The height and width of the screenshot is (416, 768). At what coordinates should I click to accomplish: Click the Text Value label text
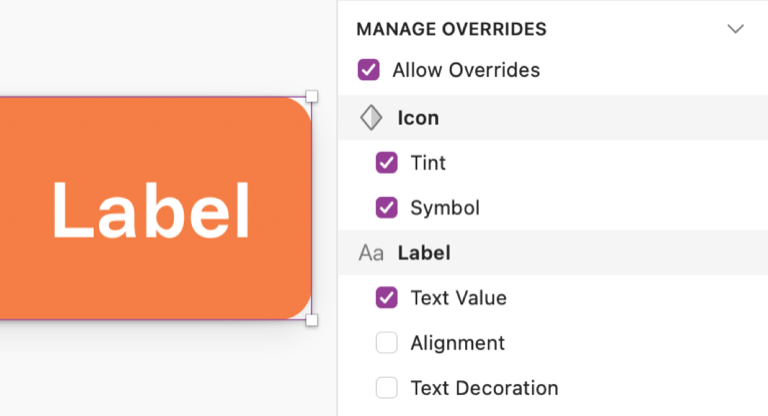458,298
